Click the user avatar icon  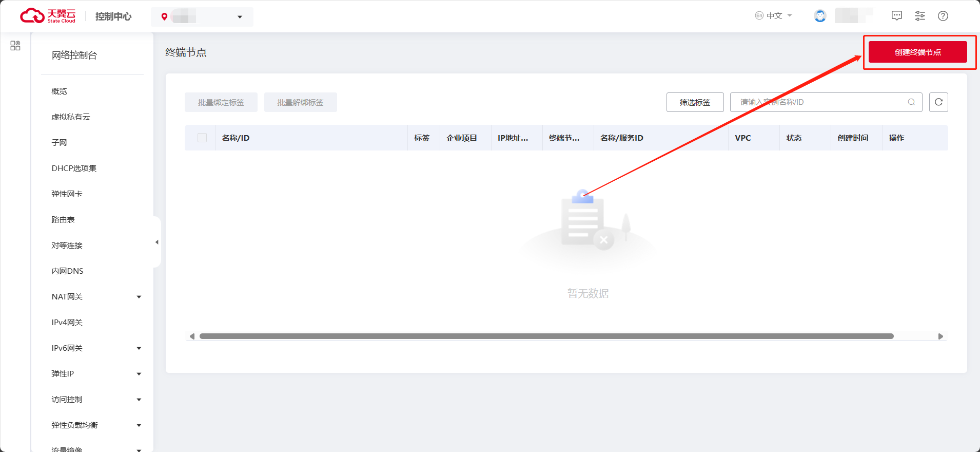click(820, 16)
